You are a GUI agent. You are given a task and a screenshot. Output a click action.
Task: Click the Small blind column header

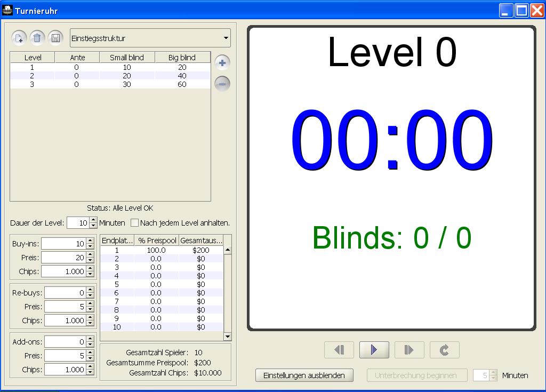click(127, 58)
